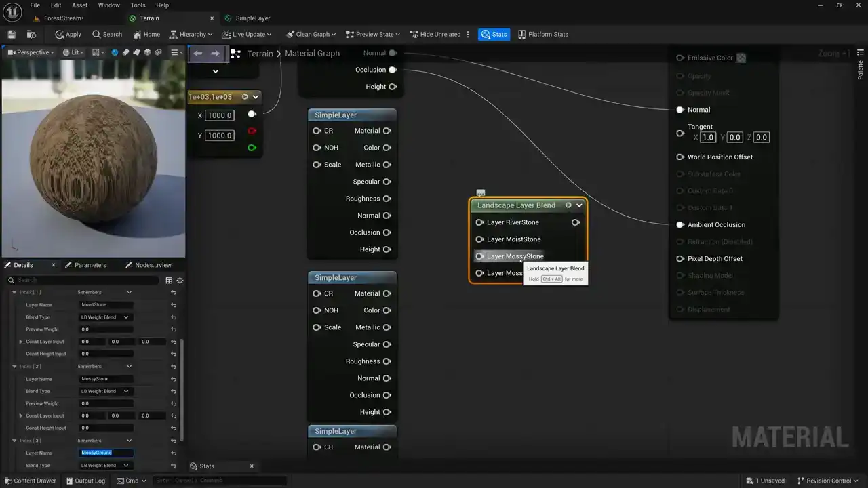Select the sphere preview mesh icon
The height and width of the screenshot is (488, 868).
(x=115, y=52)
